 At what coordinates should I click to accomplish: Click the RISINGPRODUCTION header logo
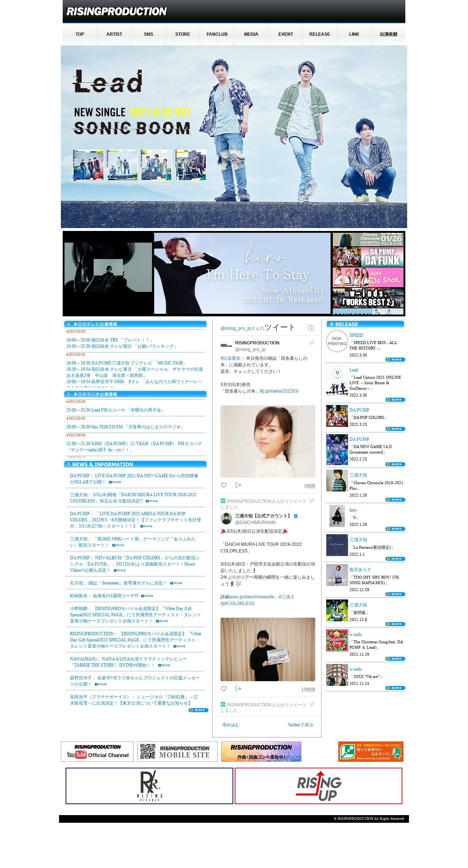click(116, 11)
